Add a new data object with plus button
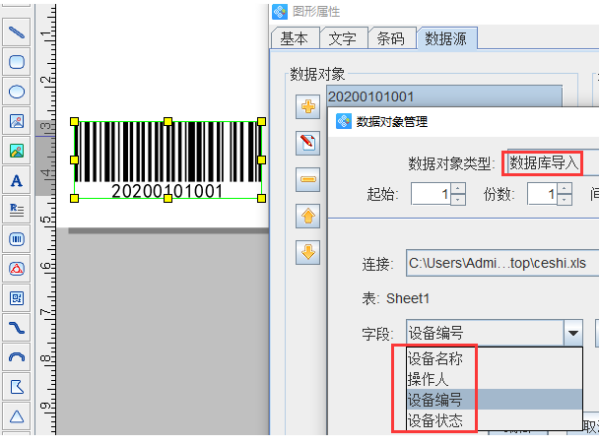The width and height of the screenshot is (600, 444). click(x=308, y=106)
